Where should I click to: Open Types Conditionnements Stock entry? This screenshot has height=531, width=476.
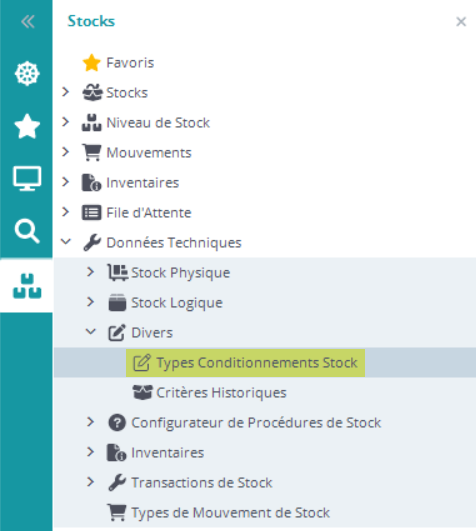245,363
